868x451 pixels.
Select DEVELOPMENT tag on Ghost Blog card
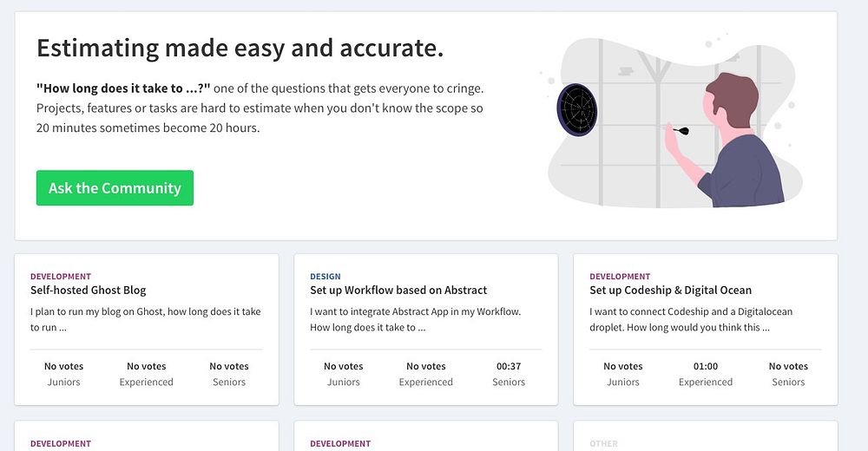click(61, 277)
